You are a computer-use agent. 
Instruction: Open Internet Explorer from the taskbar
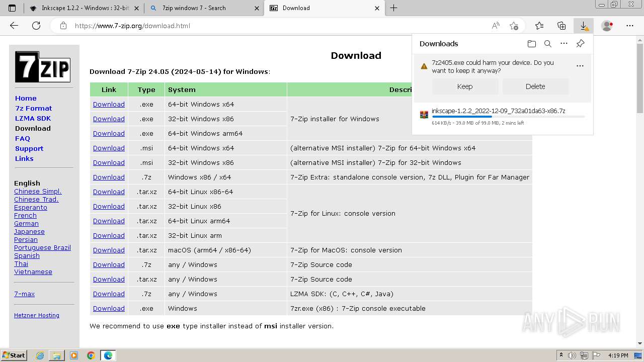click(40, 355)
